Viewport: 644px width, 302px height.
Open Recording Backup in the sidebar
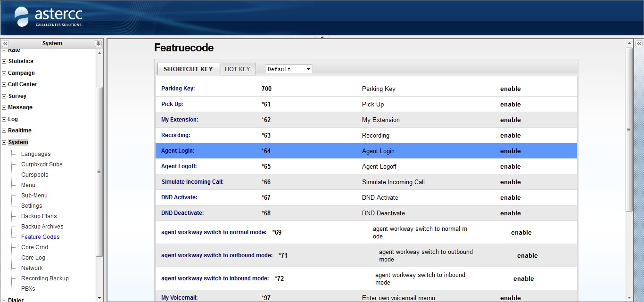pos(45,278)
